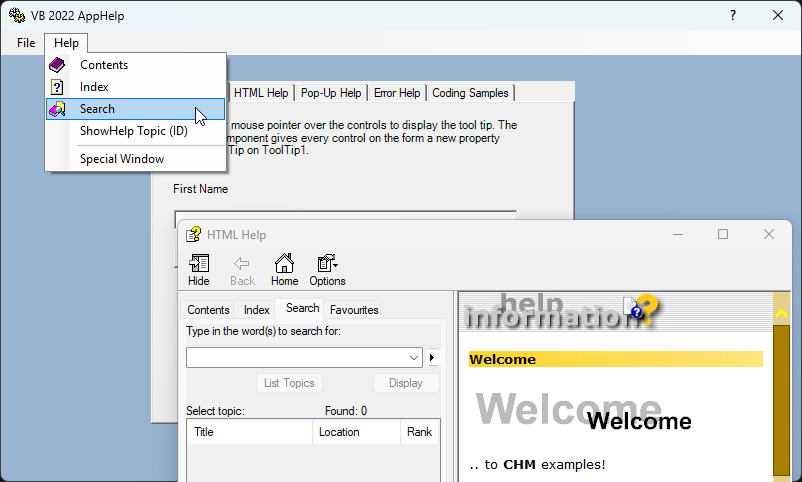Click the 'First Name' label
Image resolution: width=802 pixels, height=482 pixels.
200,189
